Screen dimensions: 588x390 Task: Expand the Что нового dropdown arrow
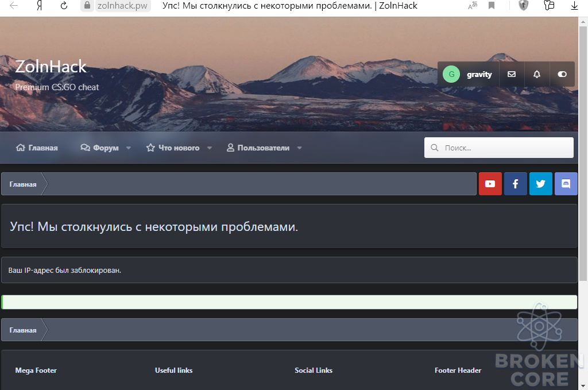point(210,148)
